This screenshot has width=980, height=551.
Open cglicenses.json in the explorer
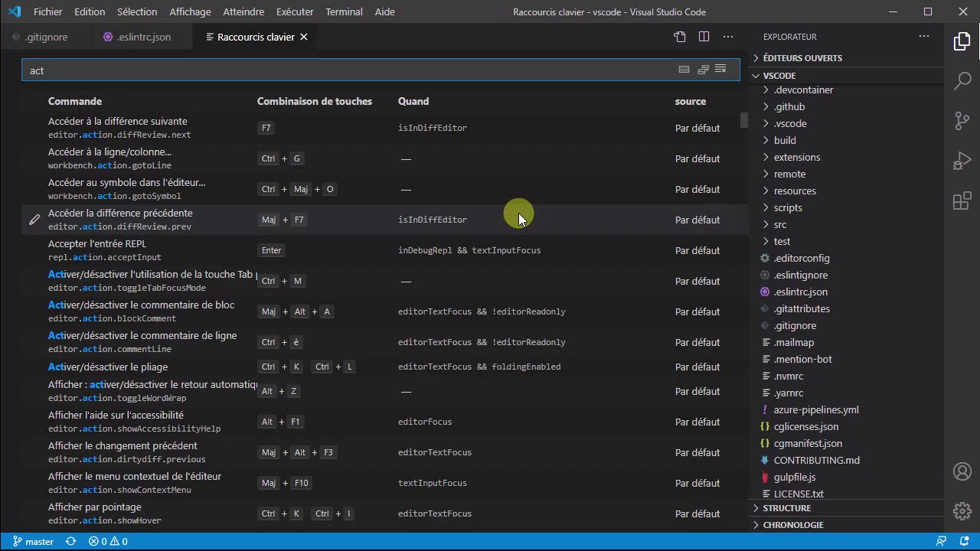tap(846, 426)
